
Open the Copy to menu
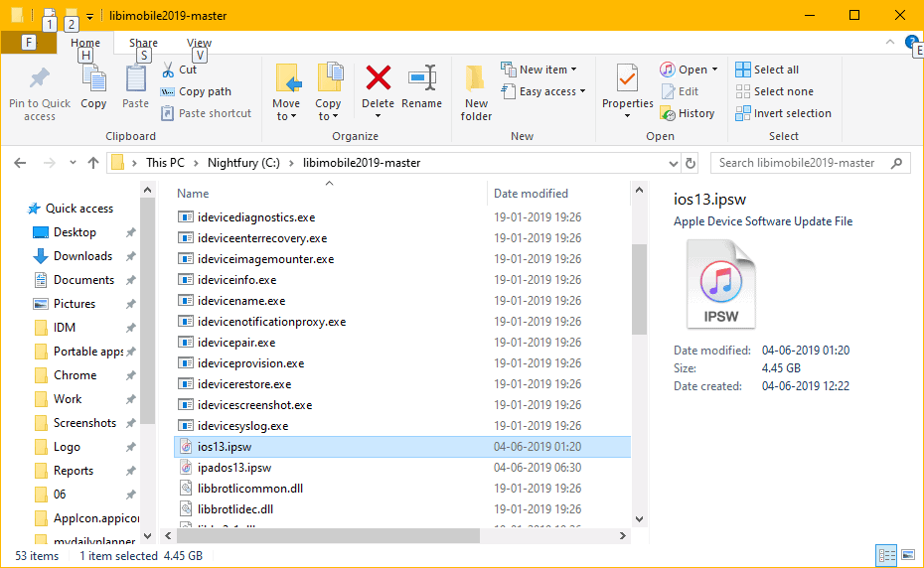328,92
